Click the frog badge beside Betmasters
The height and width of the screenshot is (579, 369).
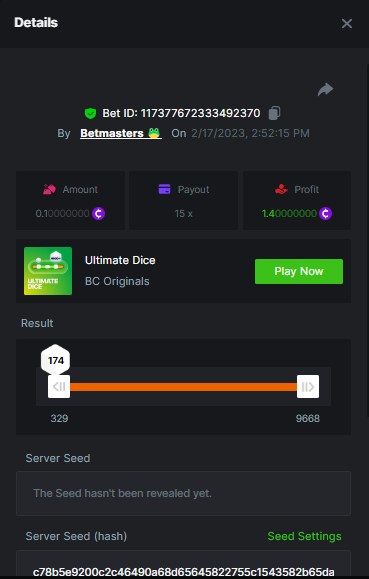[x=154, y=133]
